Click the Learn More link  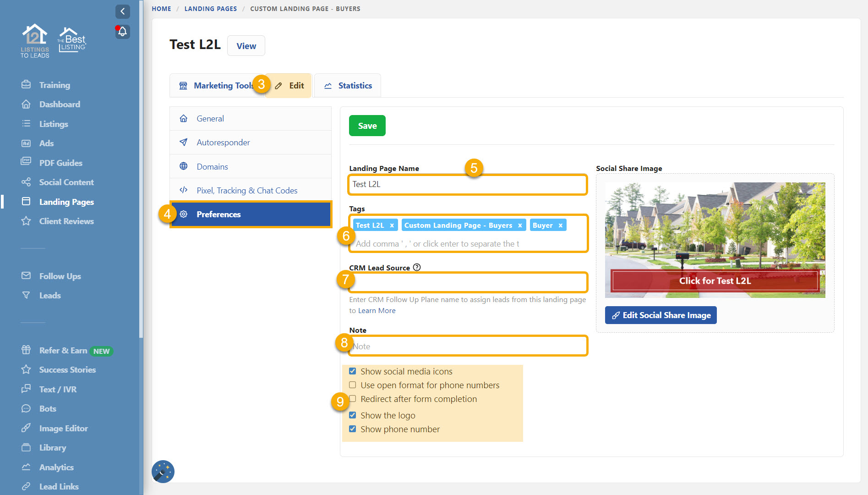click(x=377, y=311)
